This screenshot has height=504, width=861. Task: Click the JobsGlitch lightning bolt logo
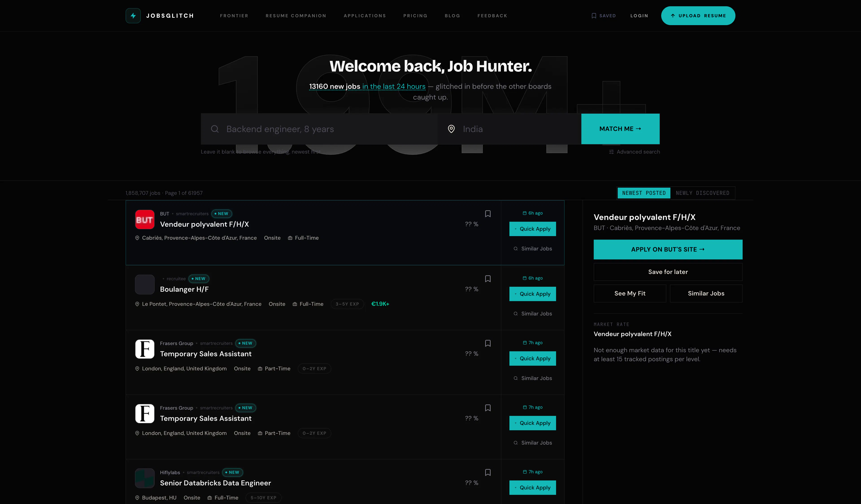[133, 16]
